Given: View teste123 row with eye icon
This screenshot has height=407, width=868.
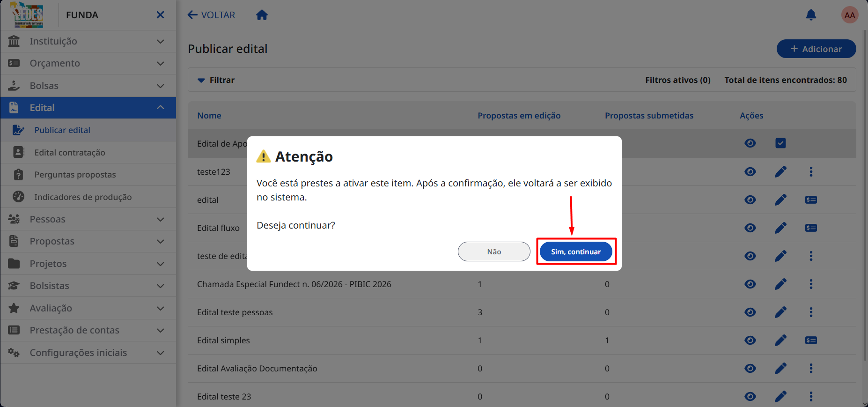Looking at the screenshot, I should (750, 171).
